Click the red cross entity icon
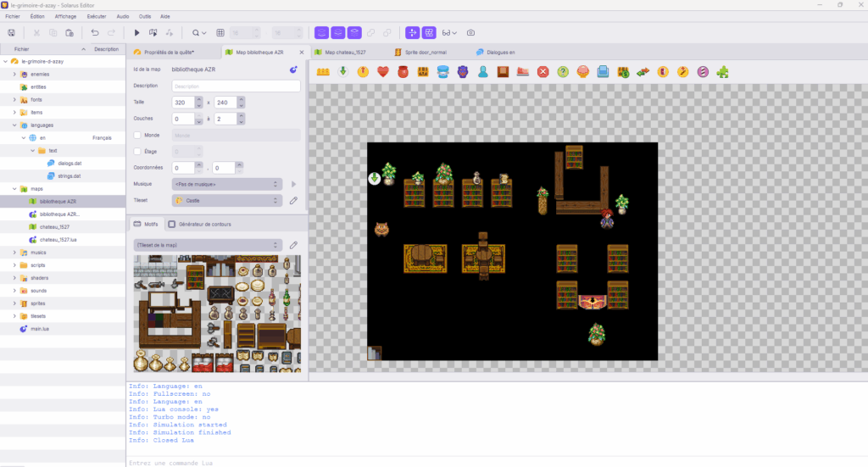Image resolution: width=868 pixels, height=467 pixels. pos(542,72)
